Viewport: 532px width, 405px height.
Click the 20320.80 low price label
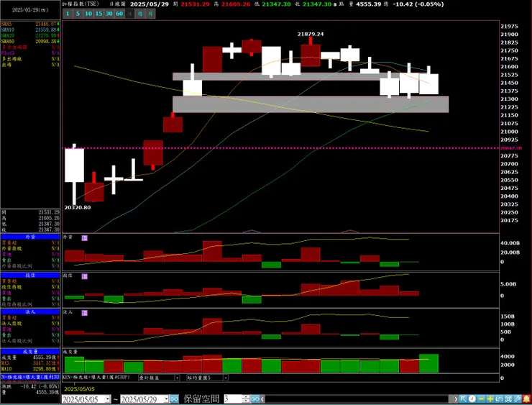pos(78,207)
